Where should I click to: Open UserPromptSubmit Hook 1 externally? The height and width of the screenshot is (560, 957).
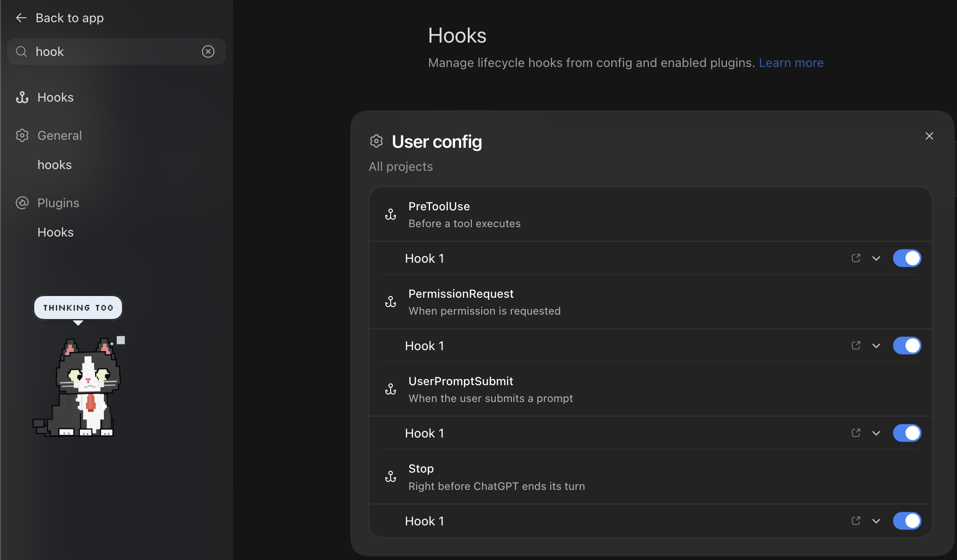(x=856, y=433)
